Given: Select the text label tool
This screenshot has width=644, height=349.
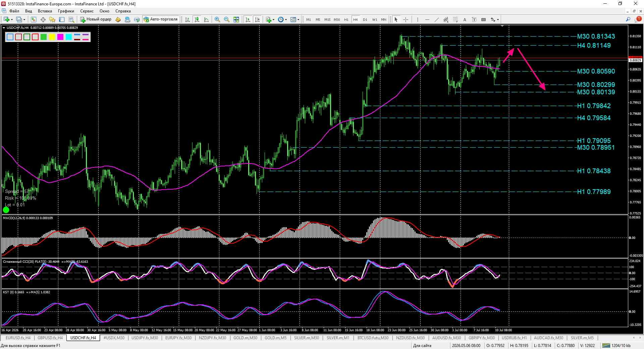Looking at the screenshot, I should tap(474, 19).
